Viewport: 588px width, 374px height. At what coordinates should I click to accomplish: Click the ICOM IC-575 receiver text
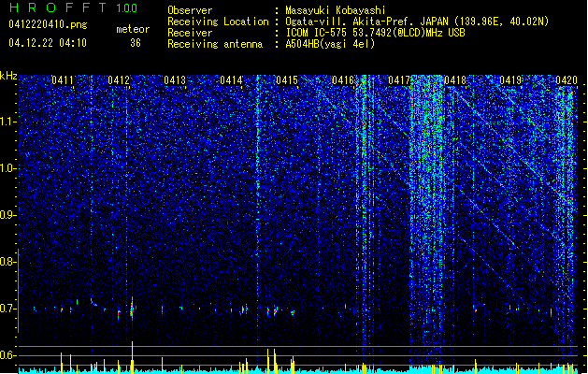pyautogui.click(x=375, y=33)
